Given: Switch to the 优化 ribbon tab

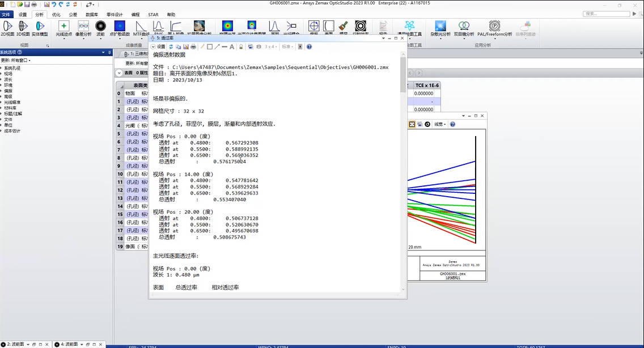Looking at the screenshot, I should 56,14.
